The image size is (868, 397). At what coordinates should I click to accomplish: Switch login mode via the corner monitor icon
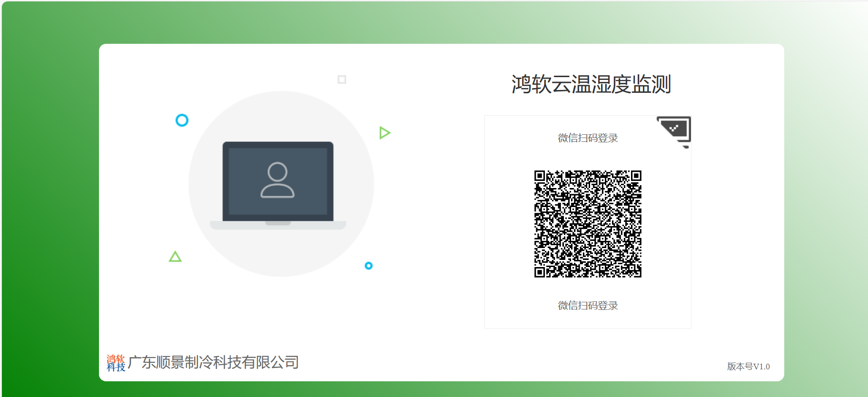pyautogui.click(x=675, y=131)
